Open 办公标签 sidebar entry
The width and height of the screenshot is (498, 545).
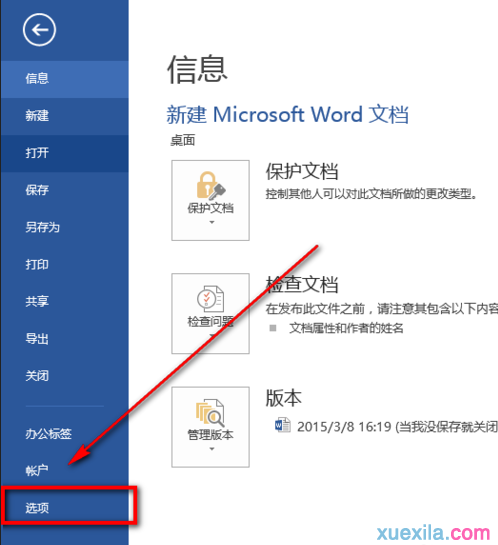64,434
